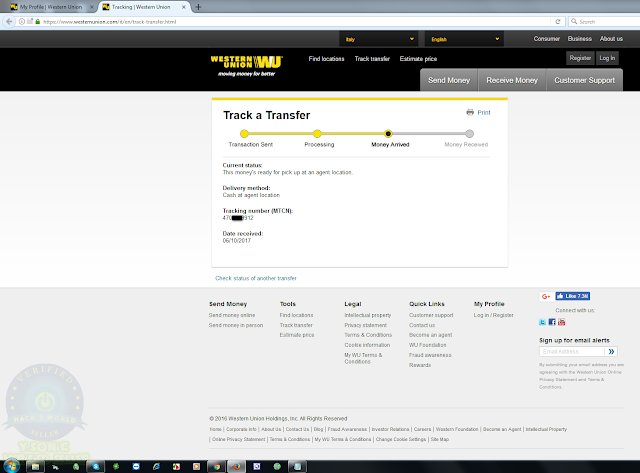Click the green padlock in the address bar
This screenshot has height=473, width=640.
point(38,22)
